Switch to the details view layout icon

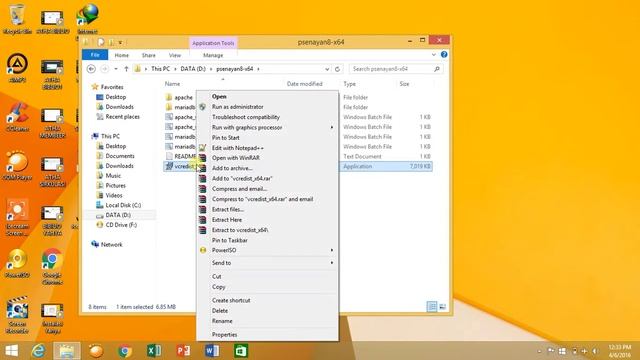432,307
